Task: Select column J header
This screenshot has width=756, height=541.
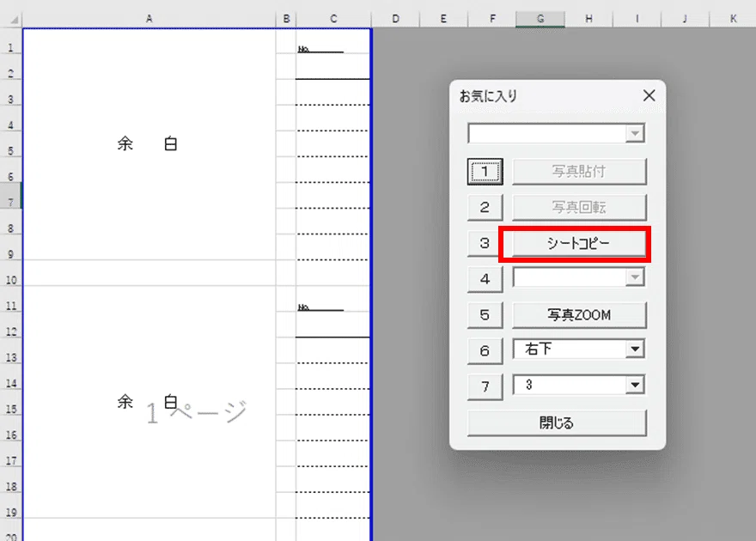Action: (686, 19)
